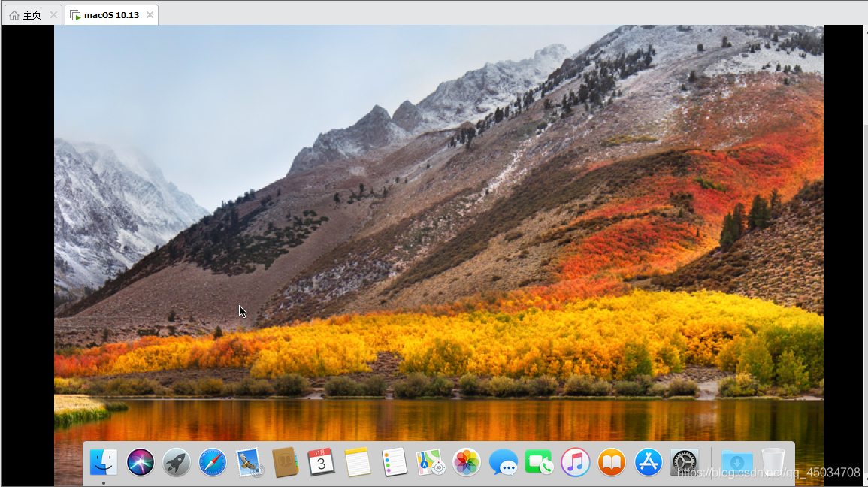Launch FaceTime from the Dock

tap(539, 462)
